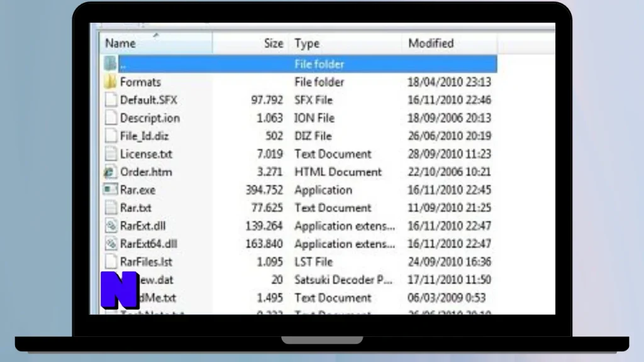Viewport: 644px width, 362px height.
Task: Click the size value 163.840
Action: tap(265, 244)
